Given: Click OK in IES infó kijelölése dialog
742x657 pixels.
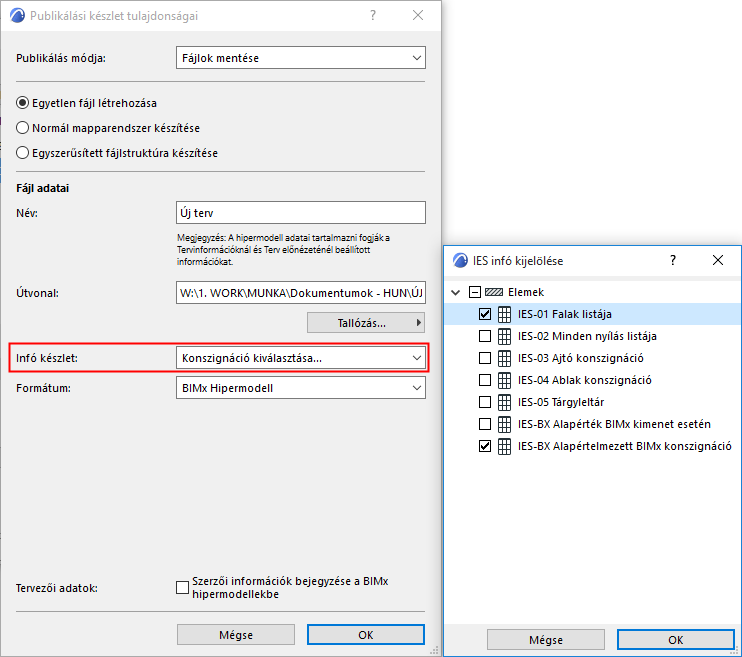Looking at the screenshot, I should 676,640.
